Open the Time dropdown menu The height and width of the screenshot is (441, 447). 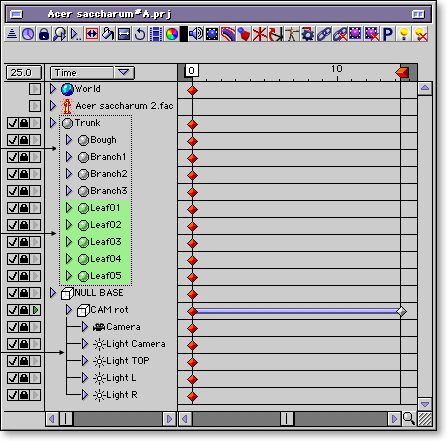[x=92, y=73]
